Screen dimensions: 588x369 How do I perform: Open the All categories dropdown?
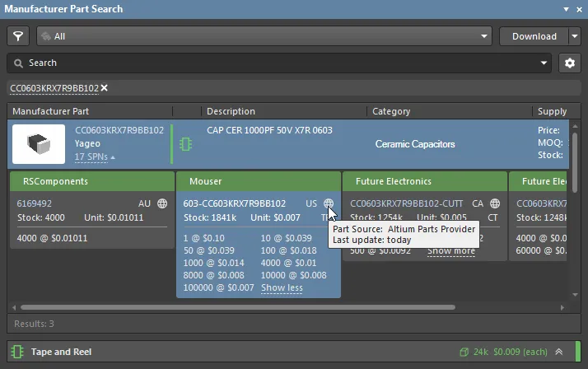(264, 36)
